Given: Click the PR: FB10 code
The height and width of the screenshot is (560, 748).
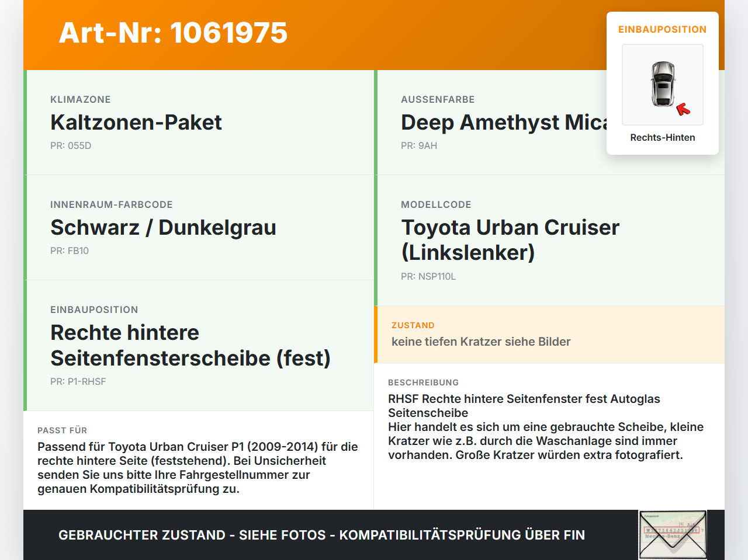Looking at the screenshot, I should click(x=70, y=251).
